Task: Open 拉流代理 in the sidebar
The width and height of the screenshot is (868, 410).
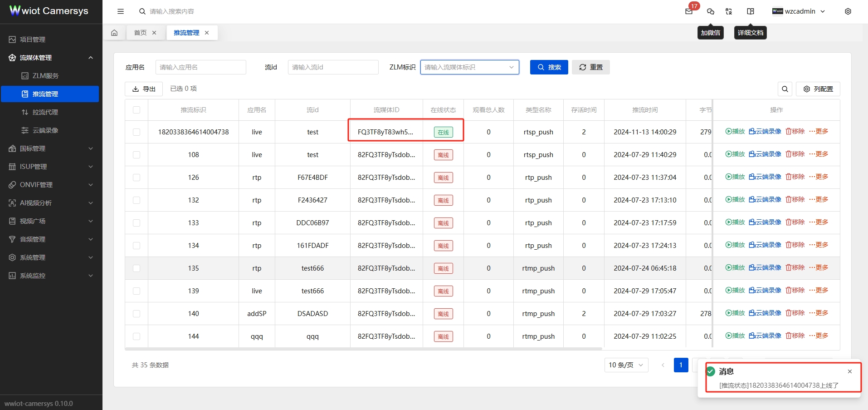Action: pos(45,112)
